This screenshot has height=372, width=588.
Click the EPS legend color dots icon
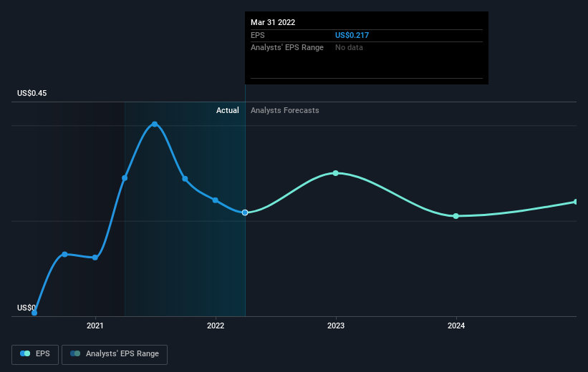click(25, 354)
